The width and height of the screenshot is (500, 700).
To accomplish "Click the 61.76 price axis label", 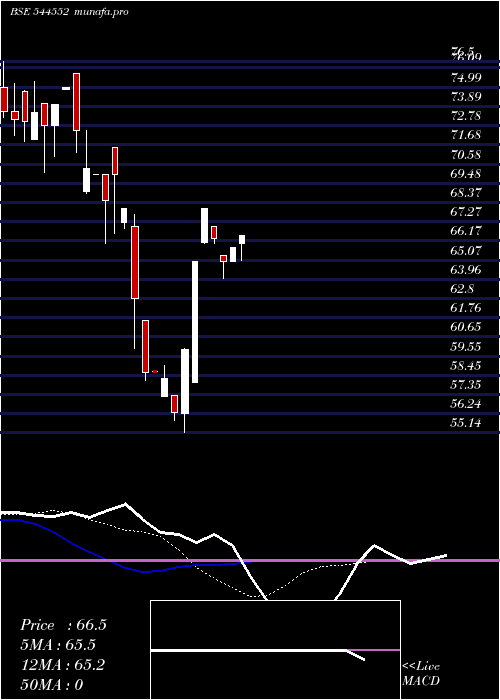I will tap(466, 307).
